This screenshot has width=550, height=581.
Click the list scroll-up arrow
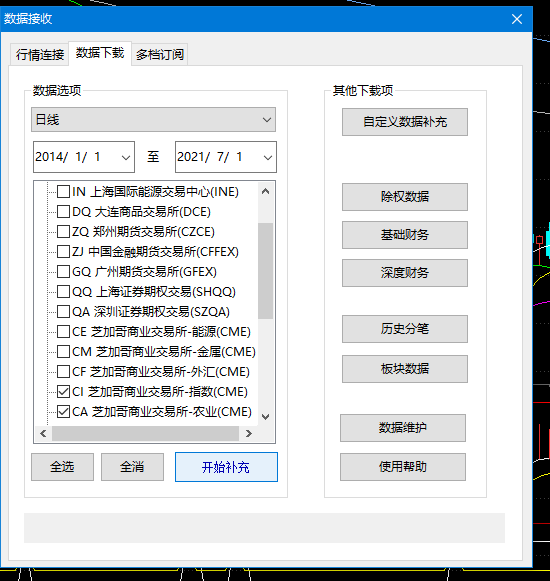(265, 192)
